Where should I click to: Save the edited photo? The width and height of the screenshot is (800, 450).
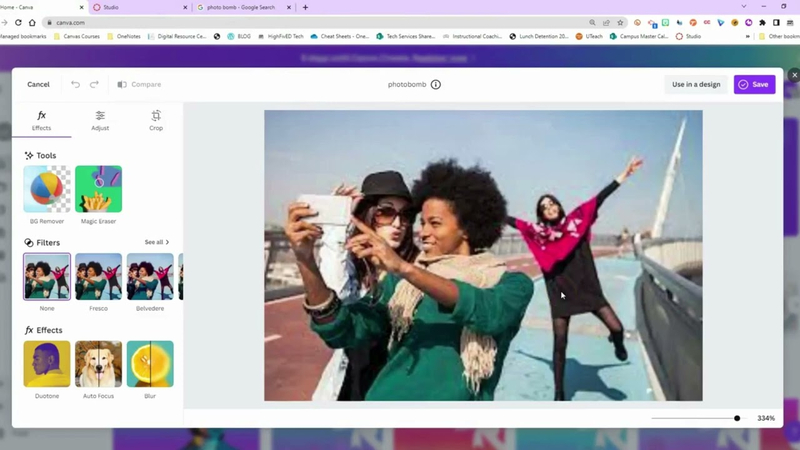pos(755,84)
